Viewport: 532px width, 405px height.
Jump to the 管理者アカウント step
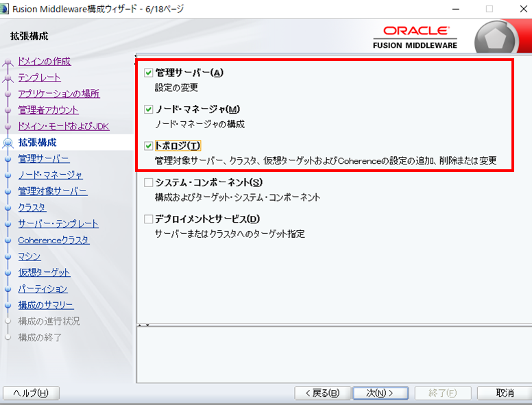click(x=48, y=110)
